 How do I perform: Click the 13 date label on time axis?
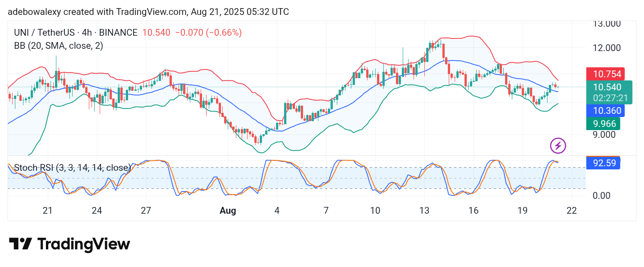[424, 210]
